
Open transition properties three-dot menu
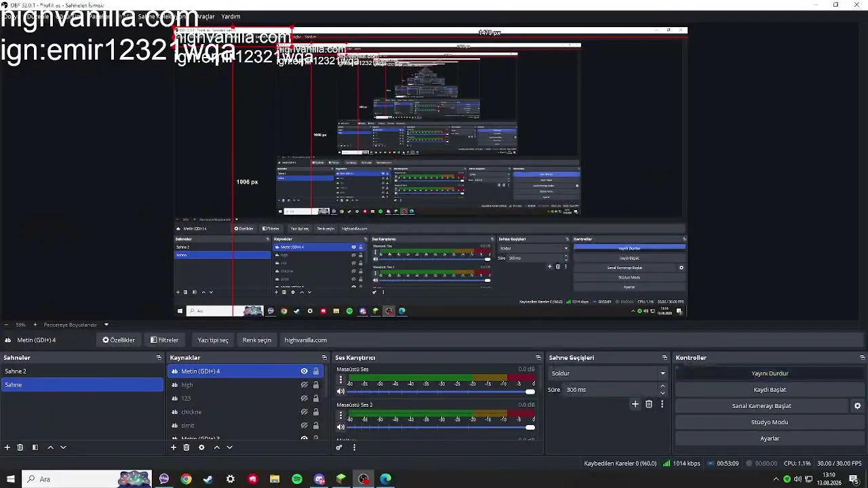pos(662,404)
